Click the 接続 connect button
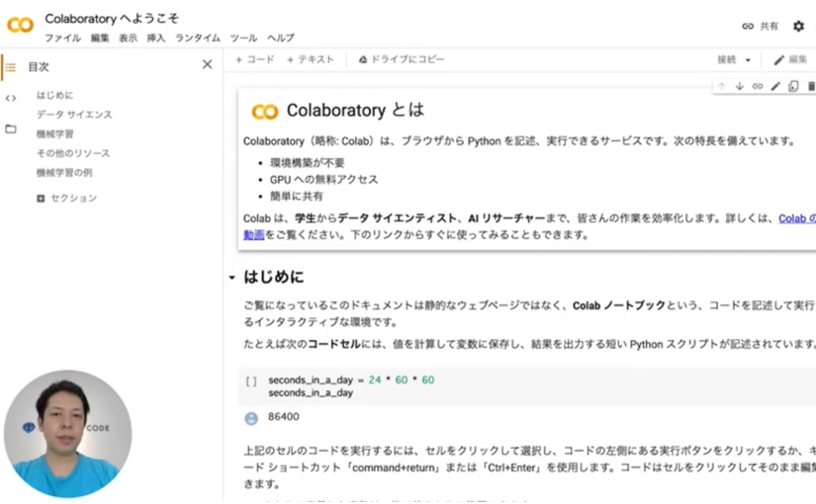 [x=727, y=60]
